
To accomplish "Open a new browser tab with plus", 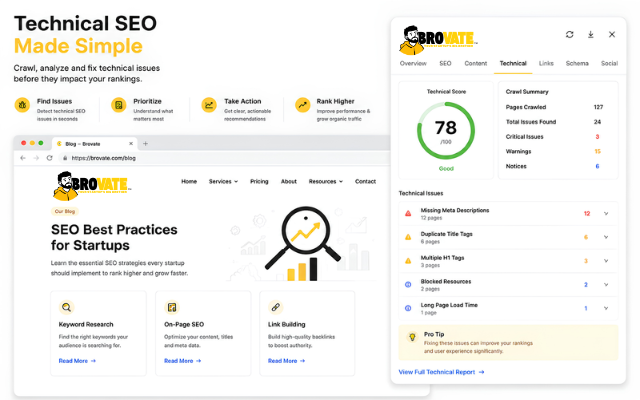I will click(145, 144).
